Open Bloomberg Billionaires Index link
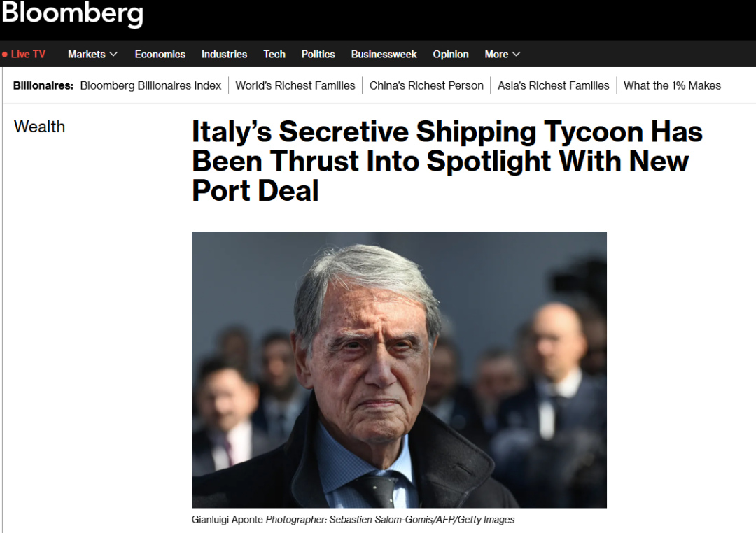This screenshot has width=756, height=533. (x=150, y=85)
